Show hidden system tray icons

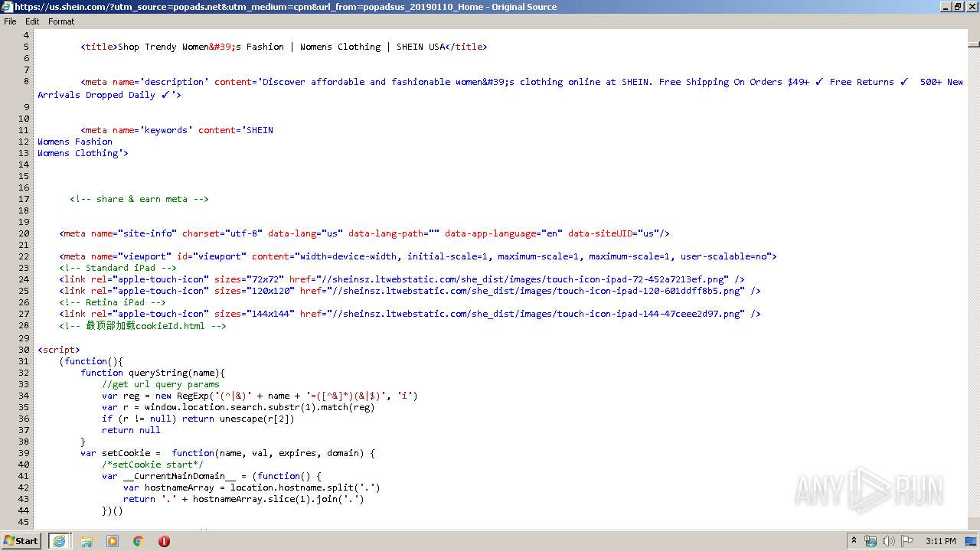coord(854,541)
